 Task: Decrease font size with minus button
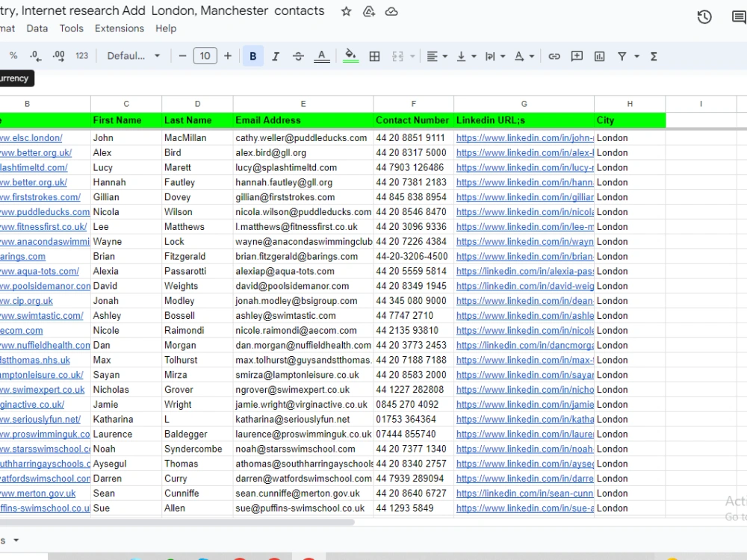point(182,56)
